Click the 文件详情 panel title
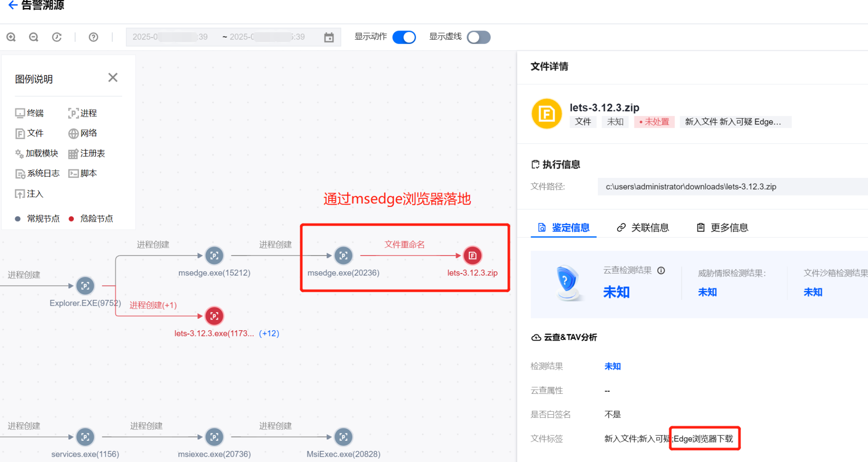 tap(549, 67)
